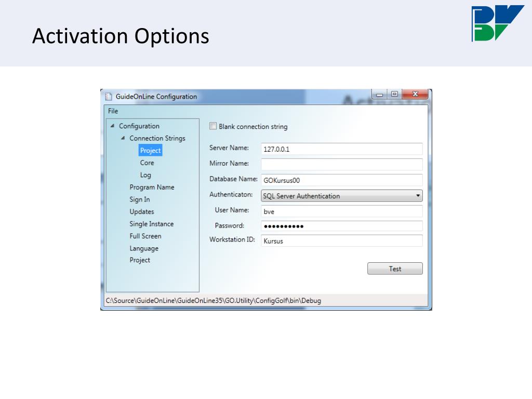Select Log connection string
The image size is (532, 399).
coord(145,175)
